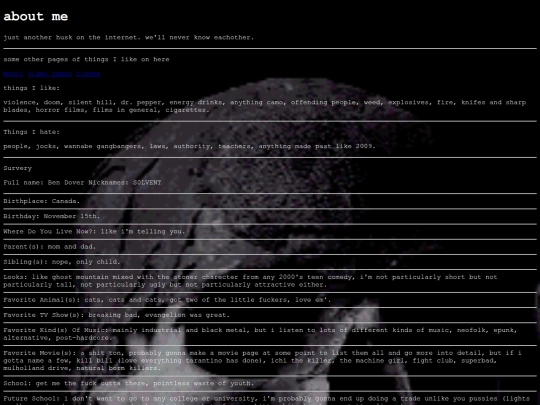Click the "Sibling(s): nope, only child." line
Viewport: 540px width, 405px height.
pos(62,262)
